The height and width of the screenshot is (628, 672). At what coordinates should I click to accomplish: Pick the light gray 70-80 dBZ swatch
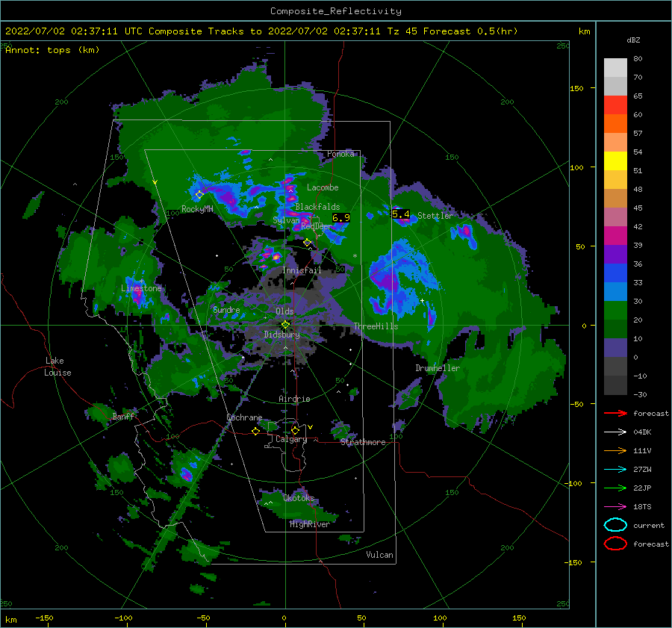[x=615, y=68]
